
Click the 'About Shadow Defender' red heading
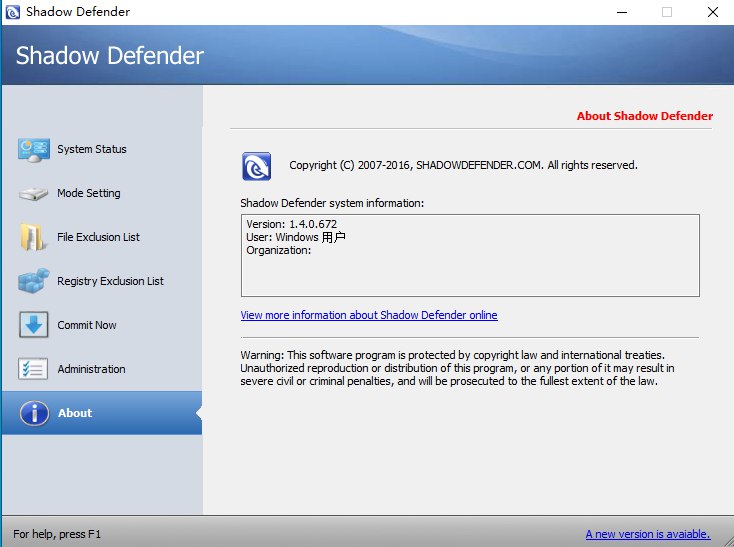point(645,116)
